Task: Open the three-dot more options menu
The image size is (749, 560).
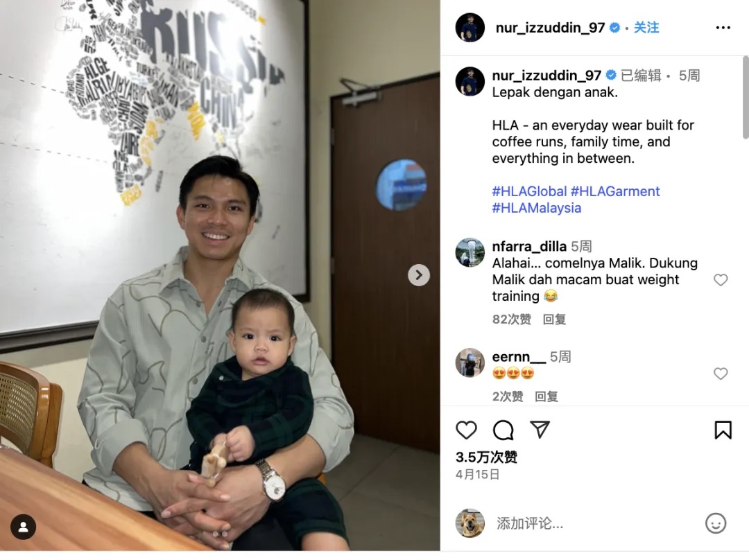Action: click(723, 28)
